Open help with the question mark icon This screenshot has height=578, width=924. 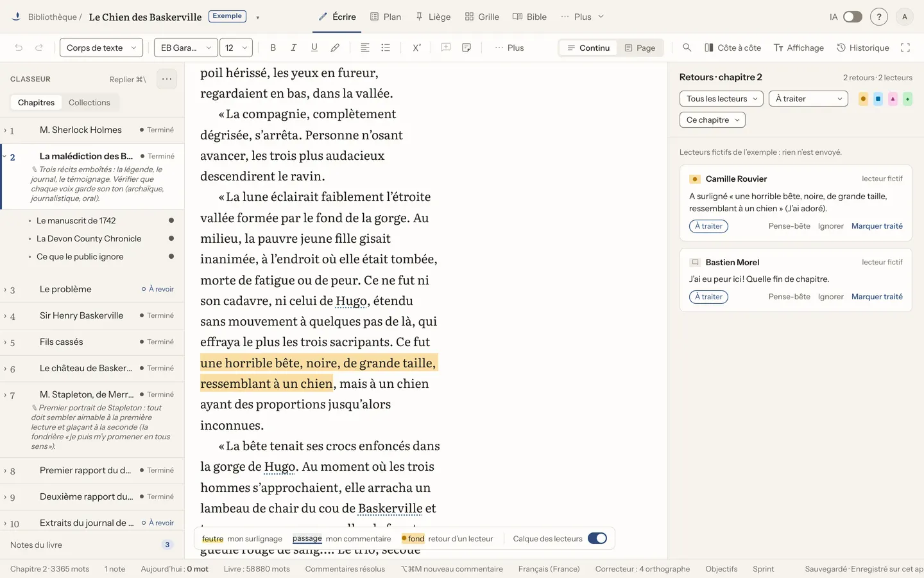click(x=879, y=17)
